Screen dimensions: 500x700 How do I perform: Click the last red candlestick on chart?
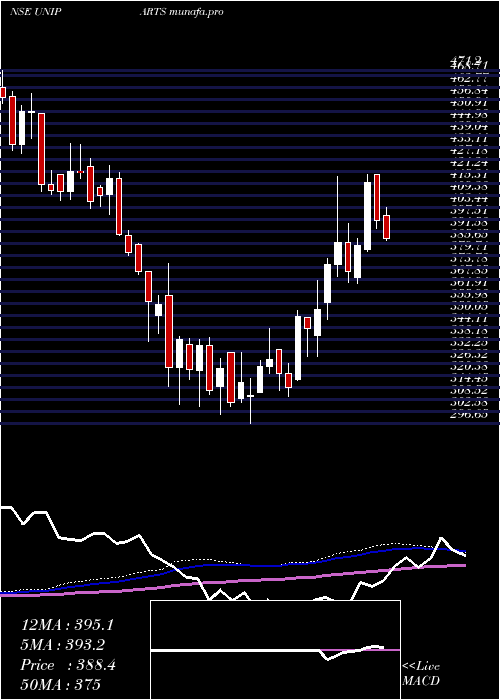(x=387, y=227)
